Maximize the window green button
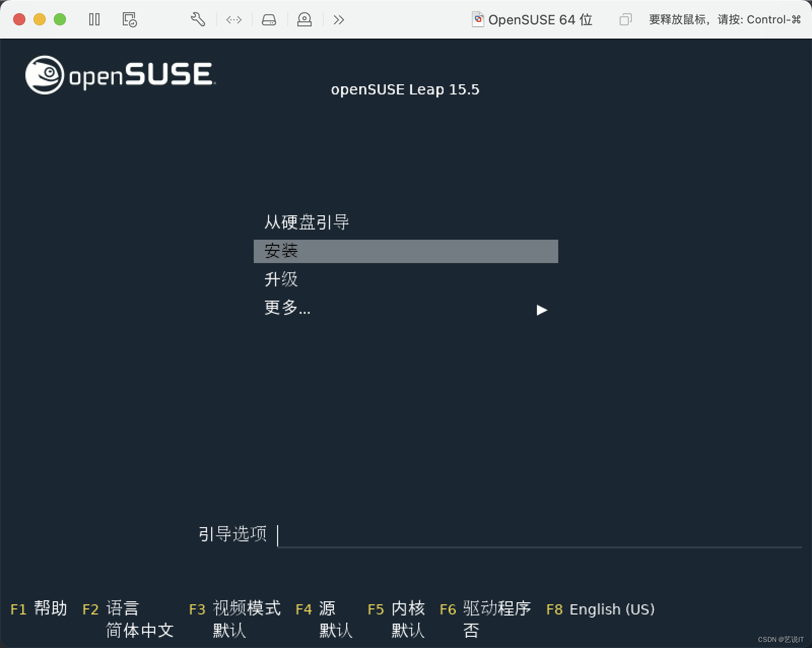 click(x=60, y=20)
